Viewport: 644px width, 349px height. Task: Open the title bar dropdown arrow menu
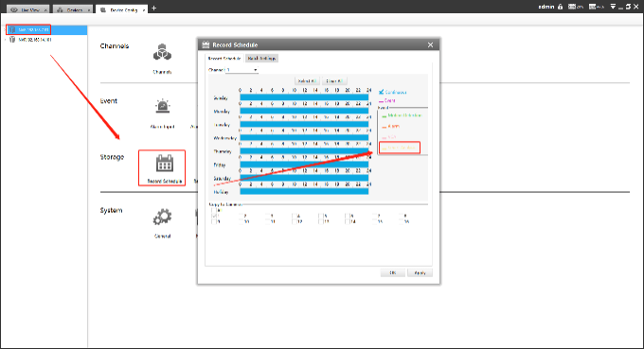click(613, 7)
